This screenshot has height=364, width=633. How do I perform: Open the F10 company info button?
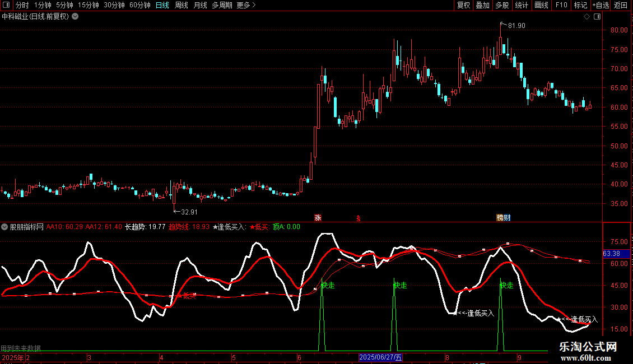tap(561, 5)
